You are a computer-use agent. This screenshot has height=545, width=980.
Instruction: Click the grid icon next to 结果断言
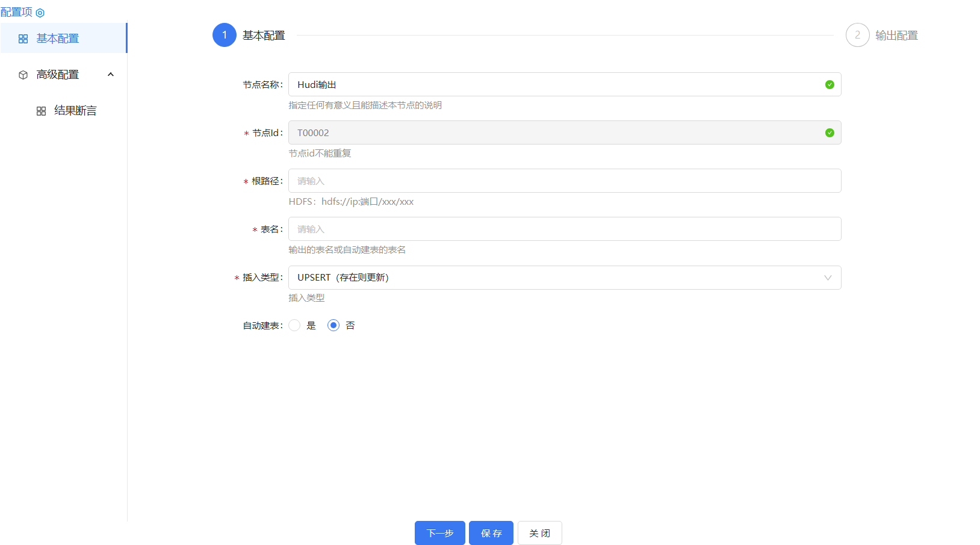coord(41,111)
